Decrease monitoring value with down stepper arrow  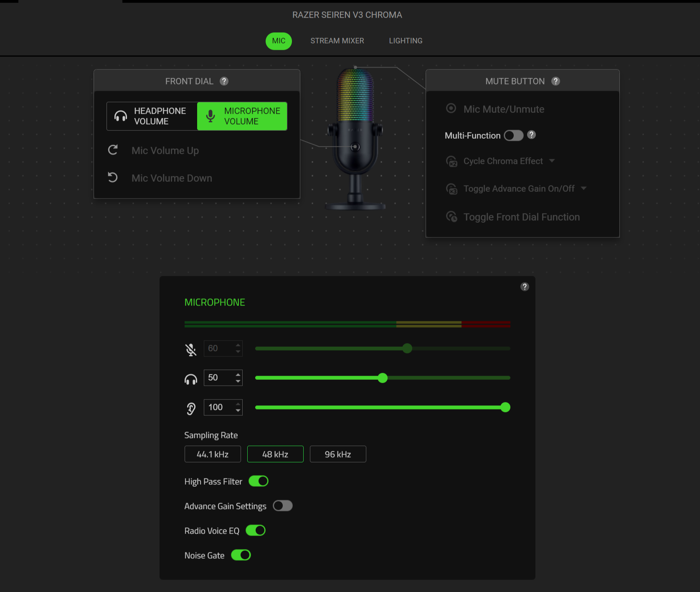[x=238, y=411]
